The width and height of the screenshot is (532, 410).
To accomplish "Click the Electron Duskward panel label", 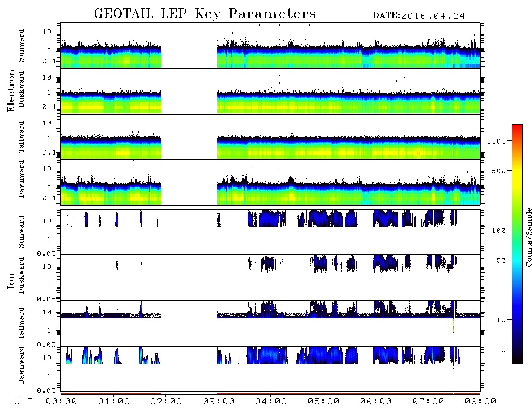I will [21, 89].
